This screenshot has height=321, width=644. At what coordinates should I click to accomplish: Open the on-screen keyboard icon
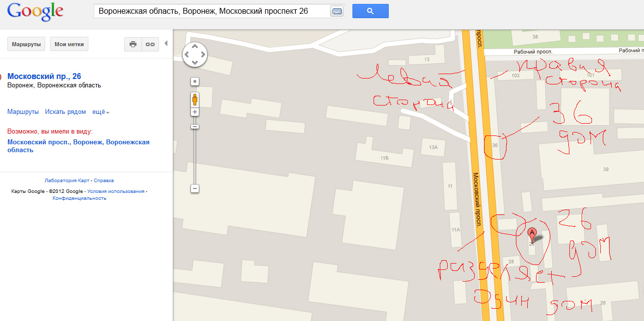(x=337, y=11)
